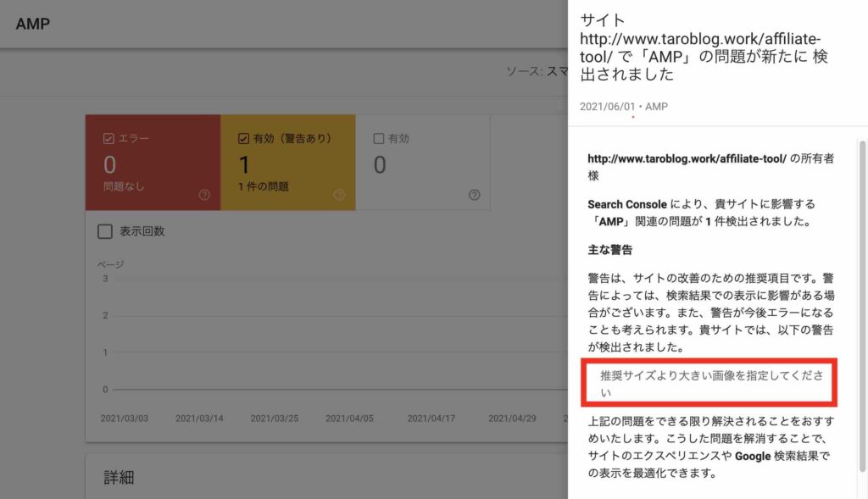Click the 主な警告 heading
Screen dimensions: 868x499
610,249
